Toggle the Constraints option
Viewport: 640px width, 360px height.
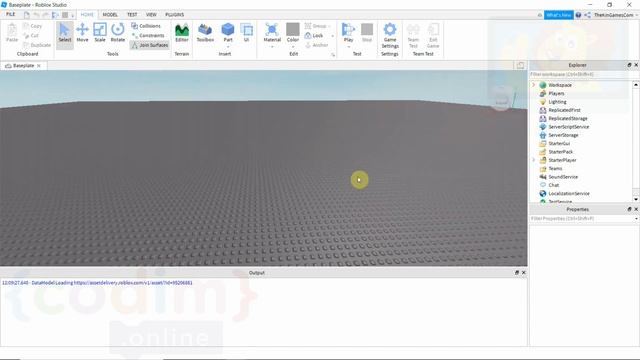(x=148, y=36)
